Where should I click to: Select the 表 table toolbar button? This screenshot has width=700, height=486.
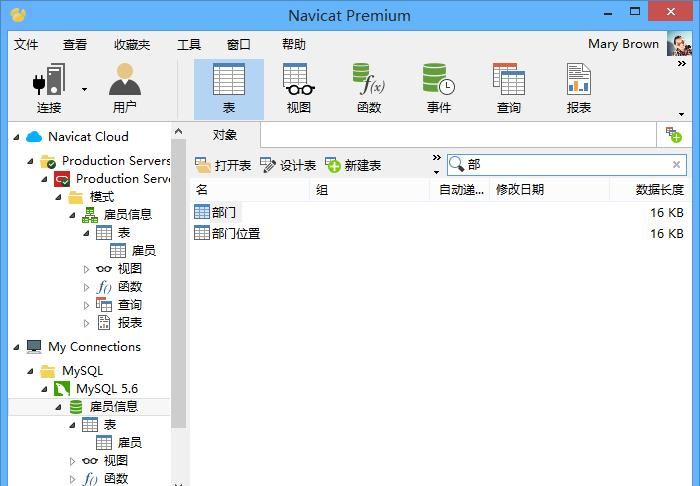(x=229, y=89)
